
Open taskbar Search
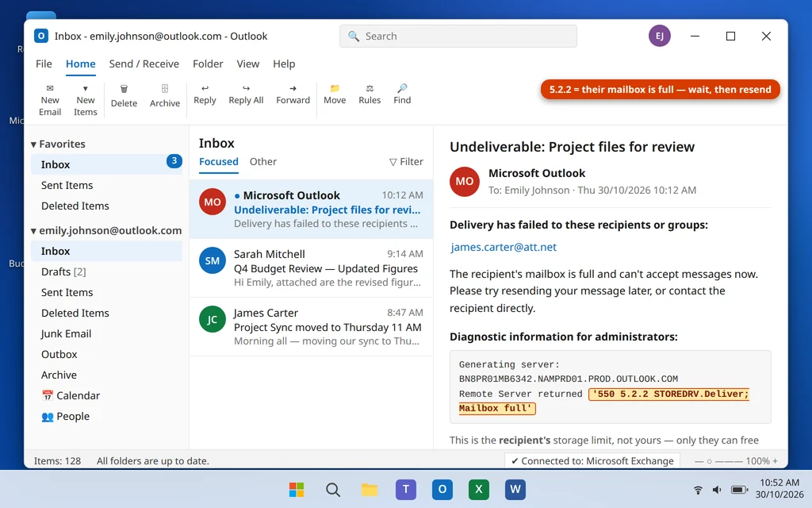(x=333, y=489)
